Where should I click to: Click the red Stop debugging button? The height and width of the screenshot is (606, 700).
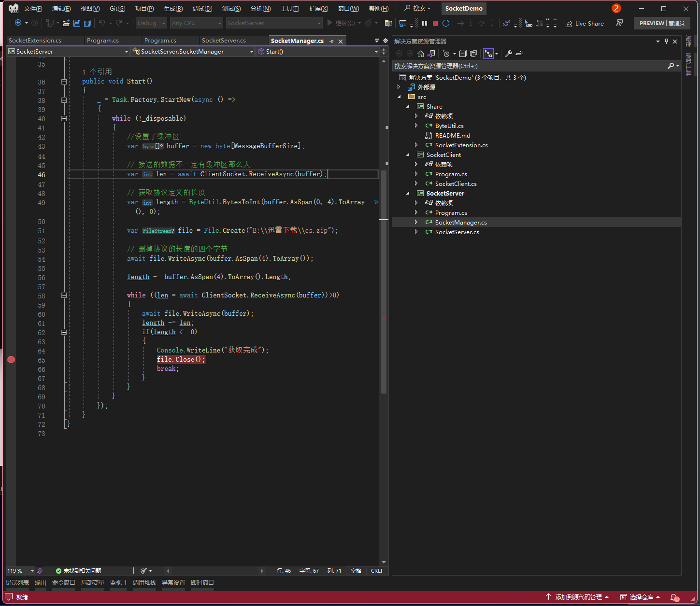point(435,23)
